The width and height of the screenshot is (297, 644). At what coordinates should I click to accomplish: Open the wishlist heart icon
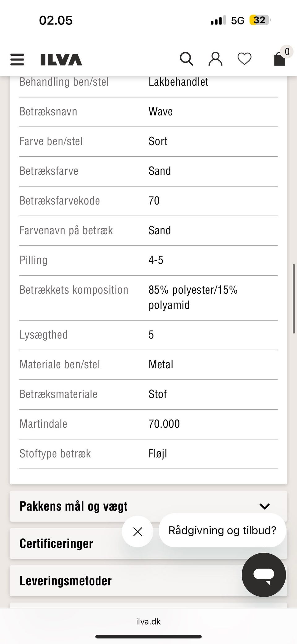(244, 59)
